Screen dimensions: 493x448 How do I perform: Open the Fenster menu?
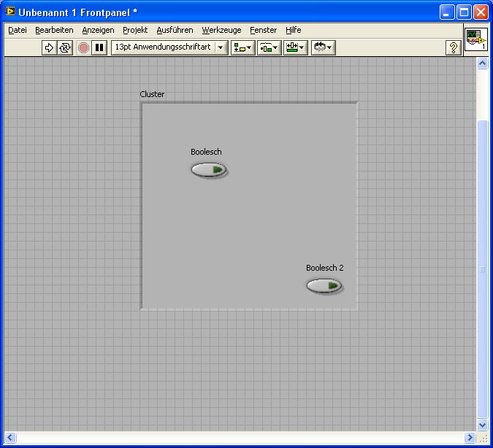coord(264,30)
